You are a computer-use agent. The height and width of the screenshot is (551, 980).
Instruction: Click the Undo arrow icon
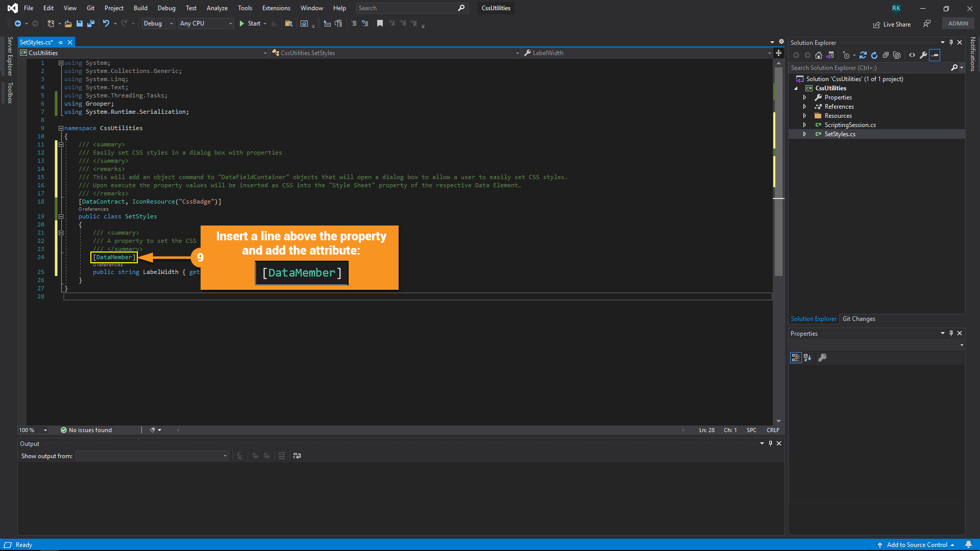106,23
